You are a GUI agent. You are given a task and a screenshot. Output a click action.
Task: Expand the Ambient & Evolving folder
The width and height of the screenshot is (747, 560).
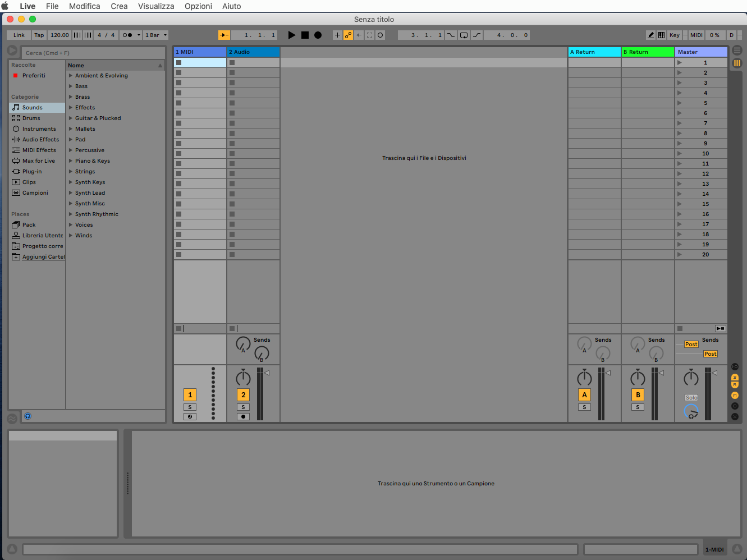click(71, 76)
